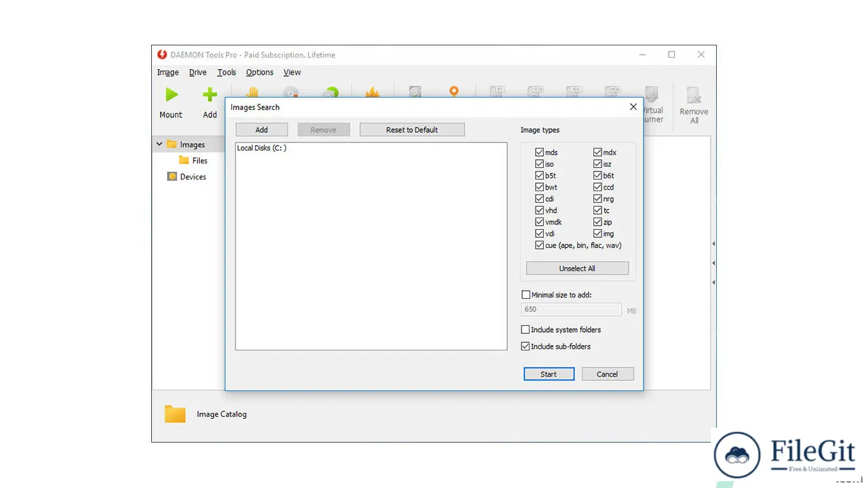
Task: Click the Add button in Images Search
Action: [x=262, y=129]
